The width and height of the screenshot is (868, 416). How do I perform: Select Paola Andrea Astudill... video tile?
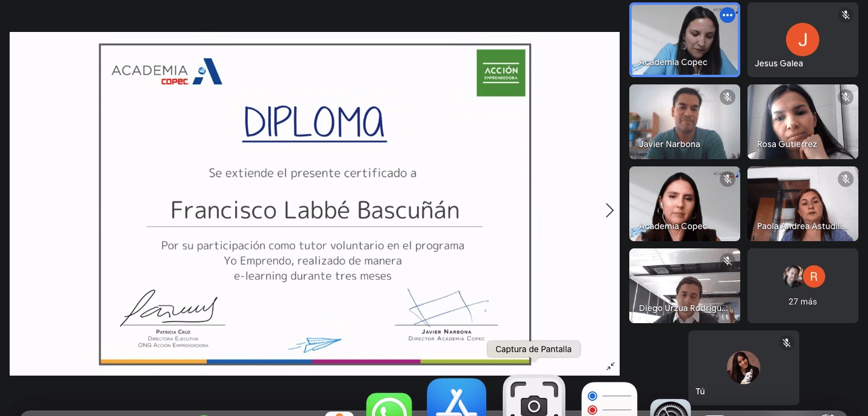803,204
